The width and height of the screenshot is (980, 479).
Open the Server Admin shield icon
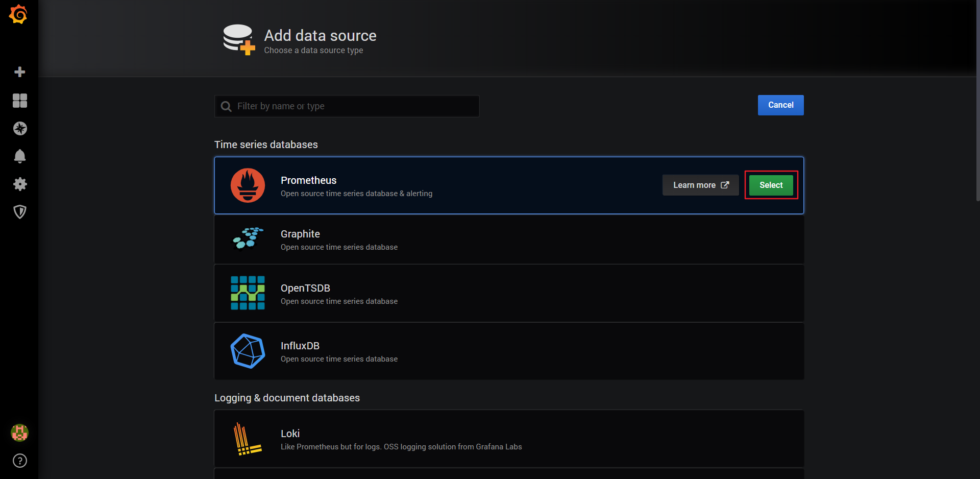click(20, 212)
